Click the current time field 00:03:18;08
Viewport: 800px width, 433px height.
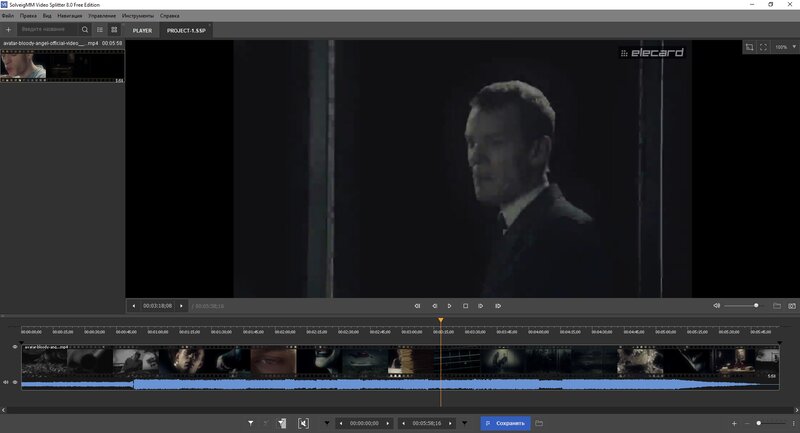[x=157, y=306]
